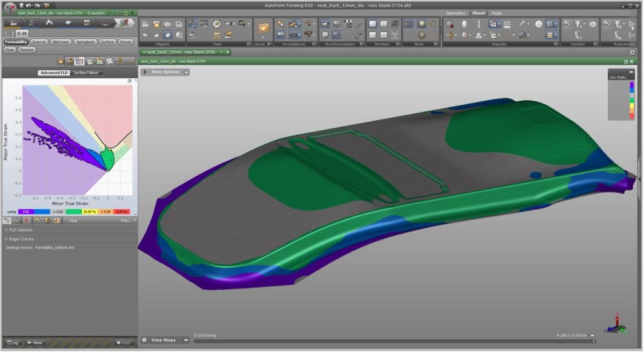Select the Springback result button
Viewport: 644px width, 352px height.
pyautogui.click(x=85, y=42)
